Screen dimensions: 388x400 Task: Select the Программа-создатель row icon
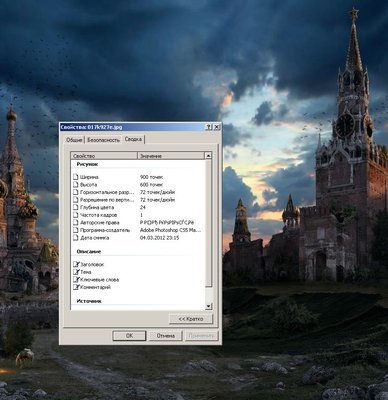tap(76, 230)
